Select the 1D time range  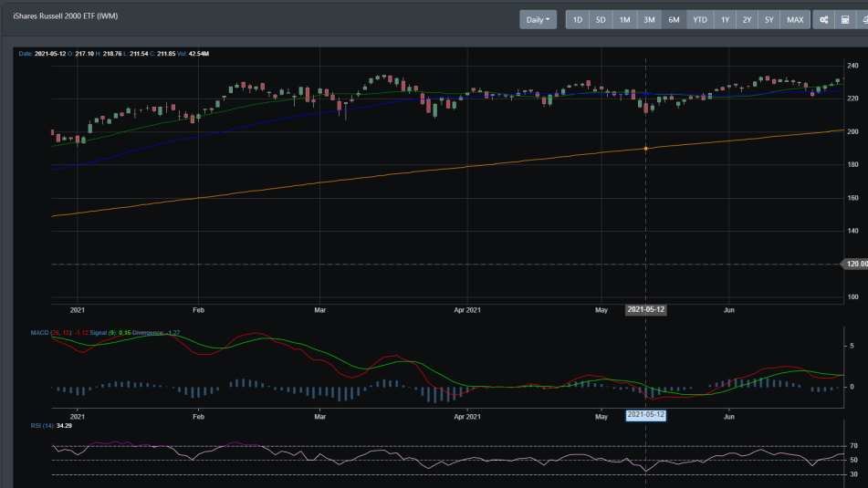tap(578, 20)
